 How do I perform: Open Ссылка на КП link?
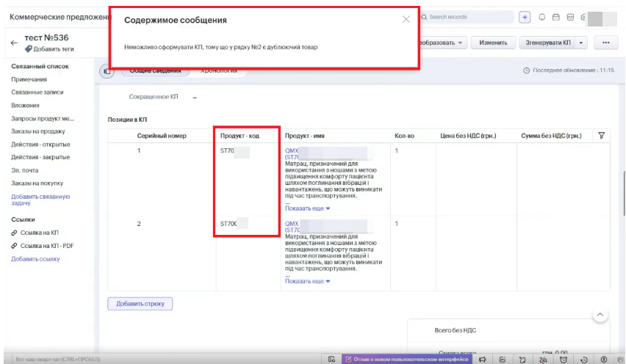tap(40, 233)
